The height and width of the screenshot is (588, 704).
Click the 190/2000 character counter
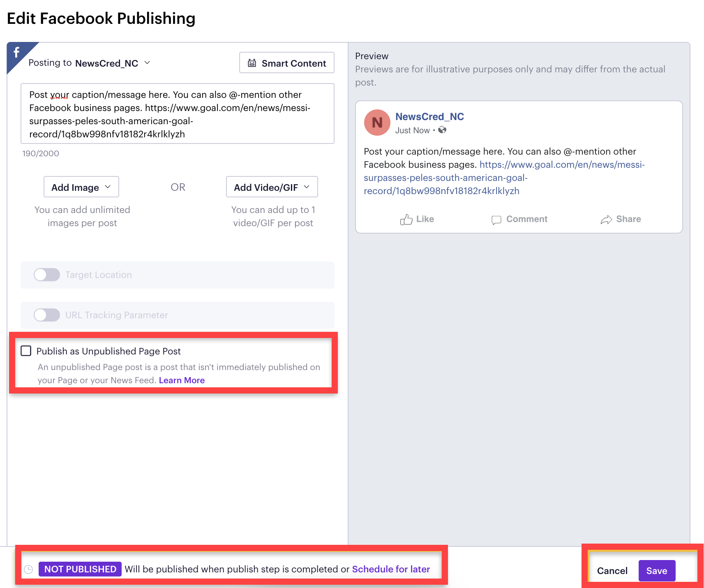click(41, 153)
